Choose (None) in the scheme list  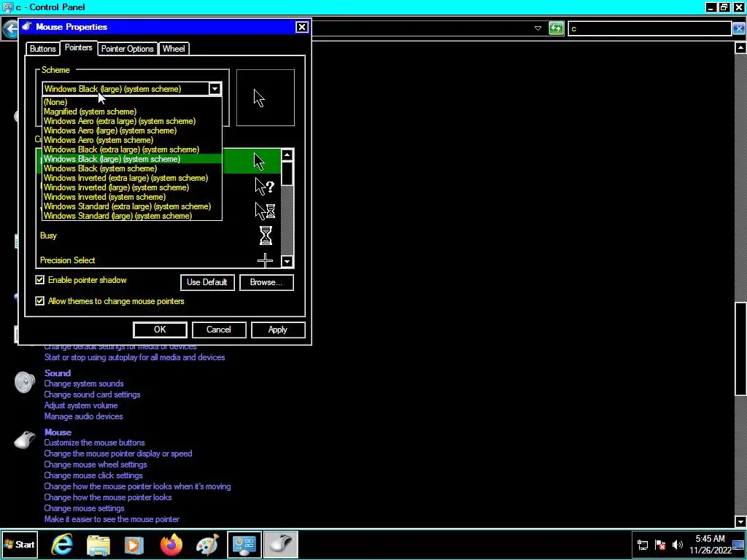(132, 102)
